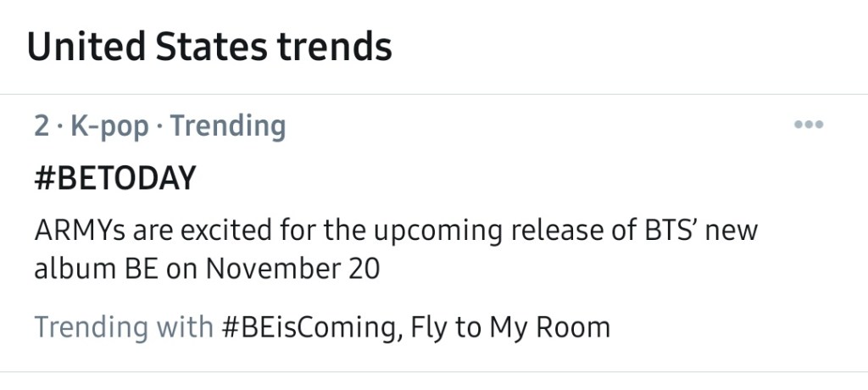Image resolution: width=868 pixels, height=390 pixels.
Task: Select the K-pop category label
Action: [x=109, y=126]
